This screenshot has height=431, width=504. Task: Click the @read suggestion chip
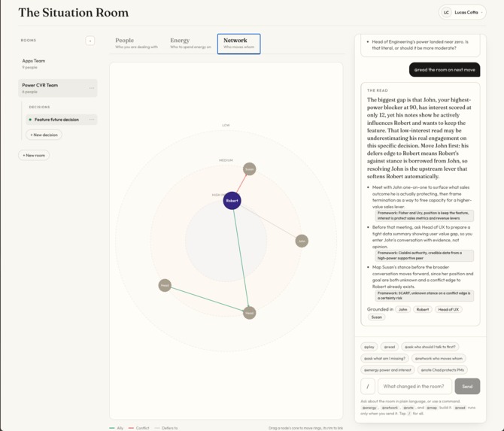pos(390,347)
